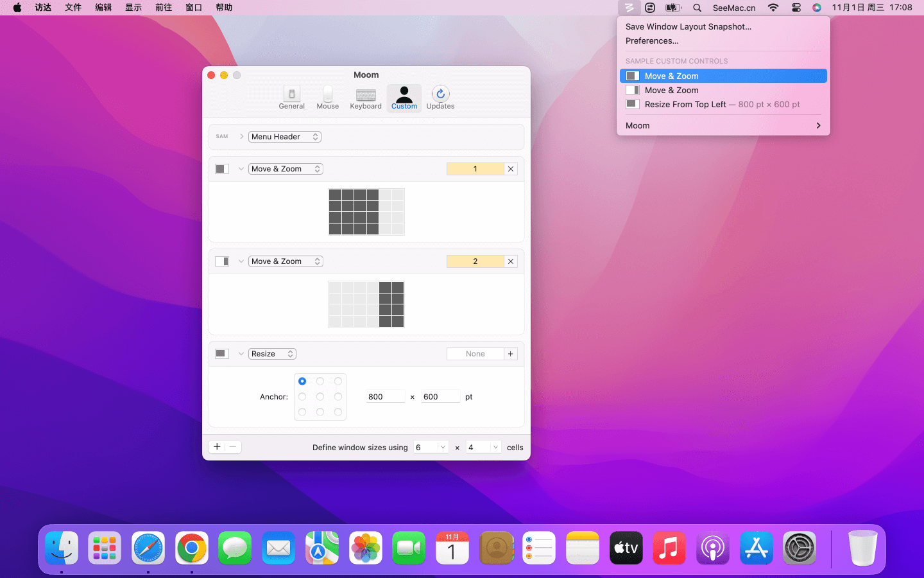Select the Custom preferences tab
Screen dimensions: 924x578
point(404,98)
